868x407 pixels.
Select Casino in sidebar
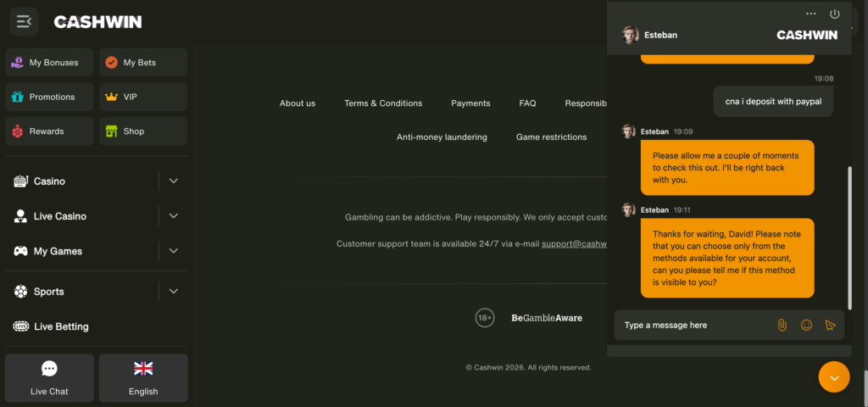49,181
